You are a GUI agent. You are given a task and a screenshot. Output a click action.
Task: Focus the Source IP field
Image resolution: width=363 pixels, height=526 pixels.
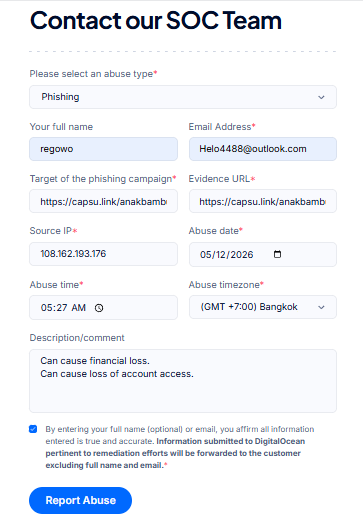tap(103, 254)
